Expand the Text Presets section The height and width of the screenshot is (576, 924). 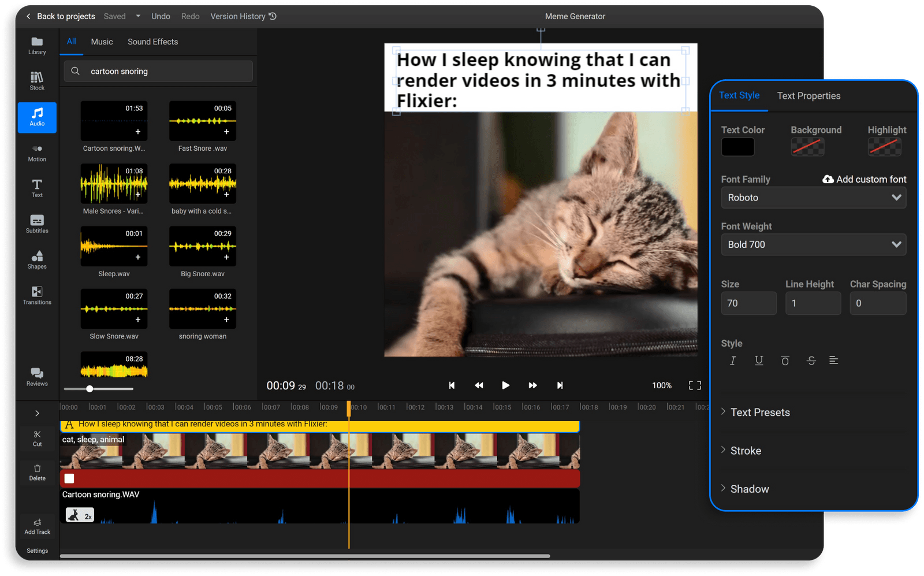(x=756, y=413)
